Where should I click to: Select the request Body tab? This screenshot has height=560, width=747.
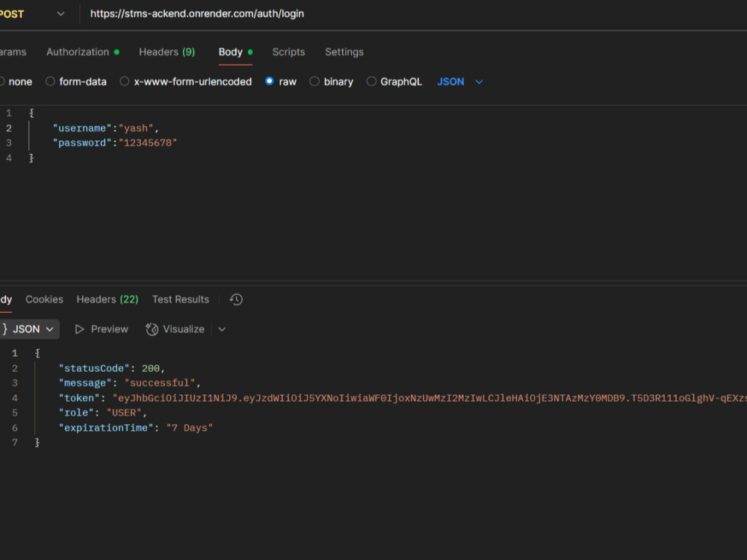(235, 52)
